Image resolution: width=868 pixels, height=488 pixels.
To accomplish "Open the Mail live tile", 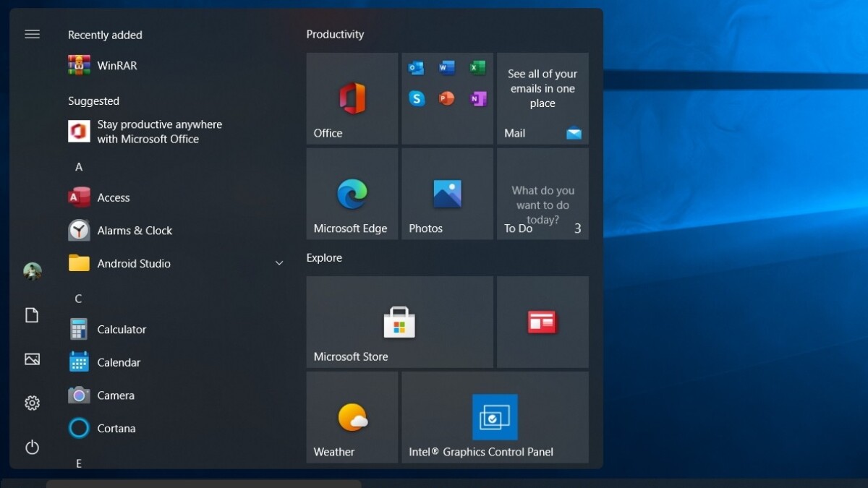I will point(542,98).
